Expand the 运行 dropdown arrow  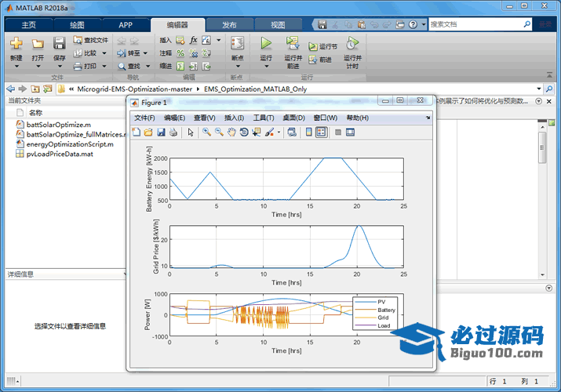266,67
